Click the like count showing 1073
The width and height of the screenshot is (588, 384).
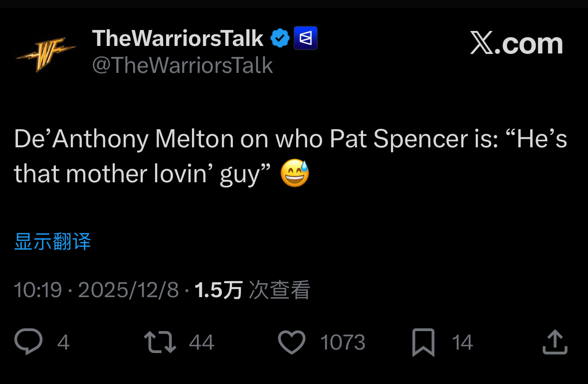pos(344,342)
